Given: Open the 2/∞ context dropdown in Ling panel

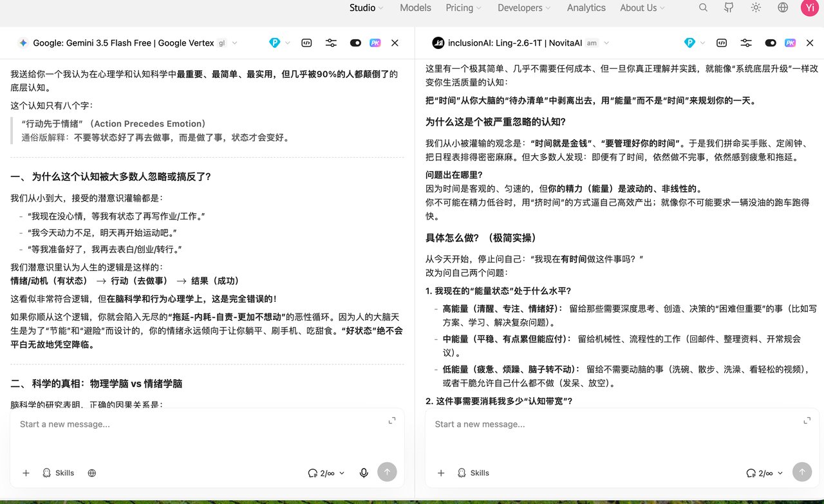Looking at the screenshot, I should [x=765, y=472].
